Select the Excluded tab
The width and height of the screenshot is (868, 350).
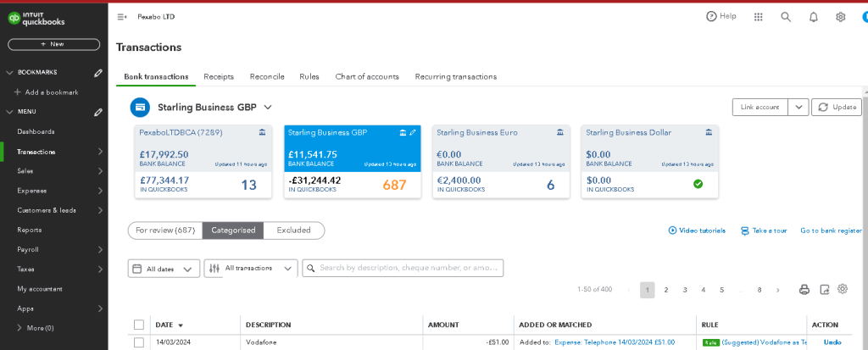pyautogui.click(x=293, y=231)
